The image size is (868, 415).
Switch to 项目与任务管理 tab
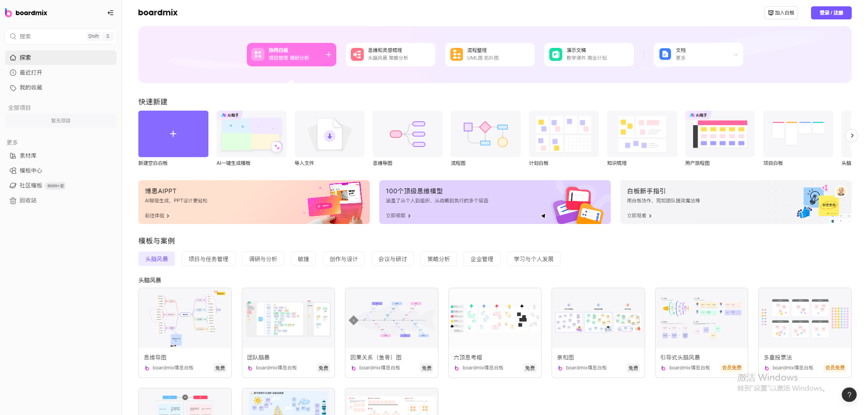coord(208,259)
